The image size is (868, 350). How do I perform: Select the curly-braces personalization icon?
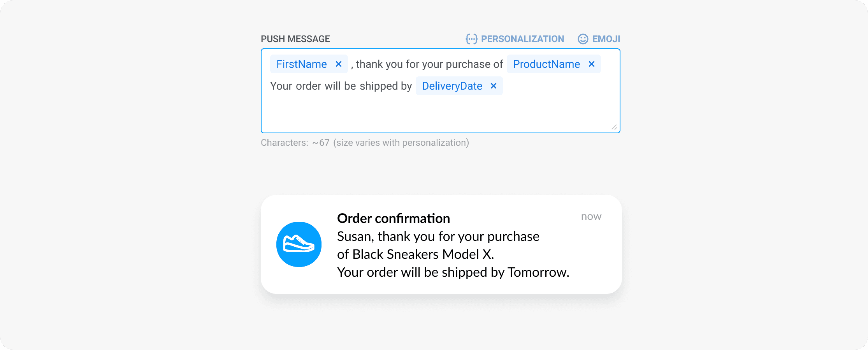[471, 39]
